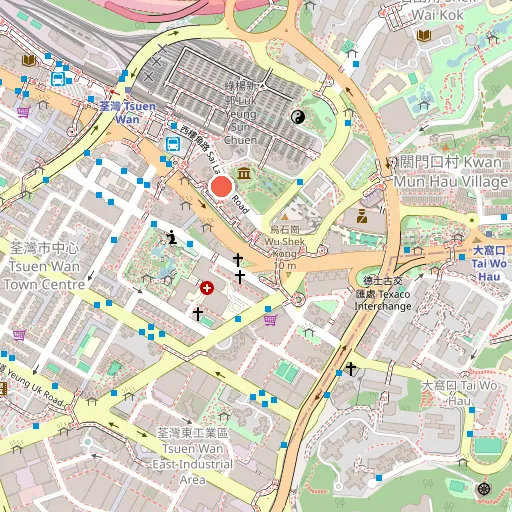Click the Luk Yeung Sun Chuen estate label
Image resolution: width=512 pixels, height=512 pixels.
(x=241, y=113)
